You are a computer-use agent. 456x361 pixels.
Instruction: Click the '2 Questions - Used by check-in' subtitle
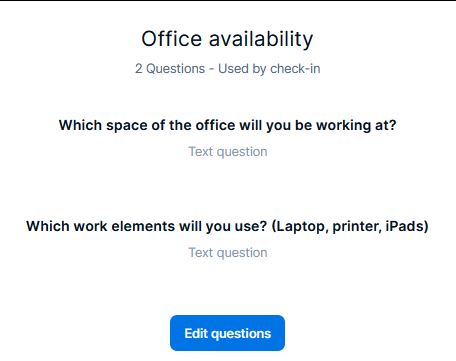pyautogui.click(x=227, y=69)
